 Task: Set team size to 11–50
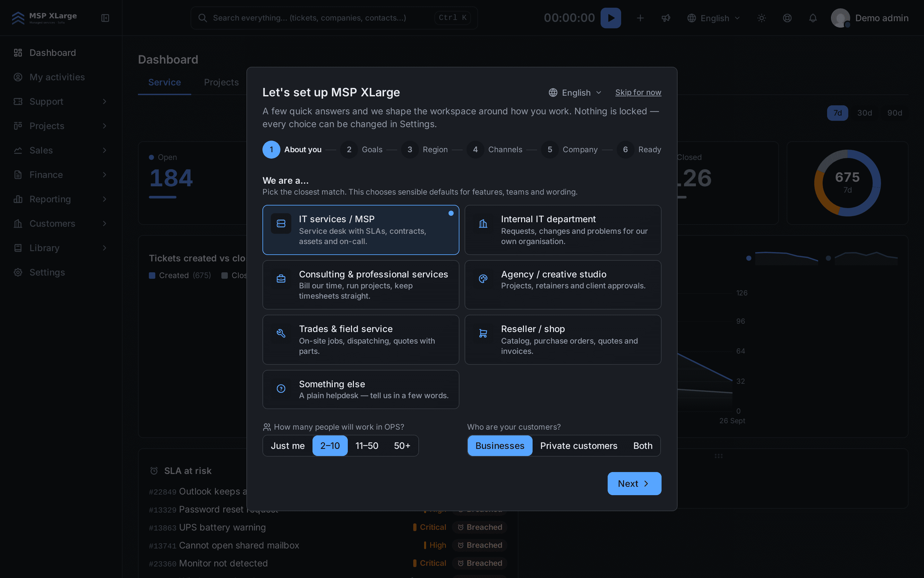pos(366,446)
